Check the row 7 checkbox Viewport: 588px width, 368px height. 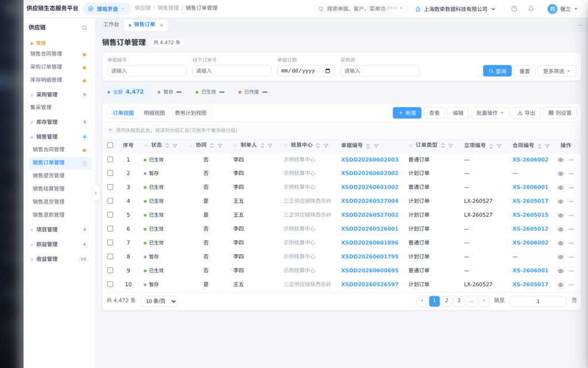click(x=110, y=243)
